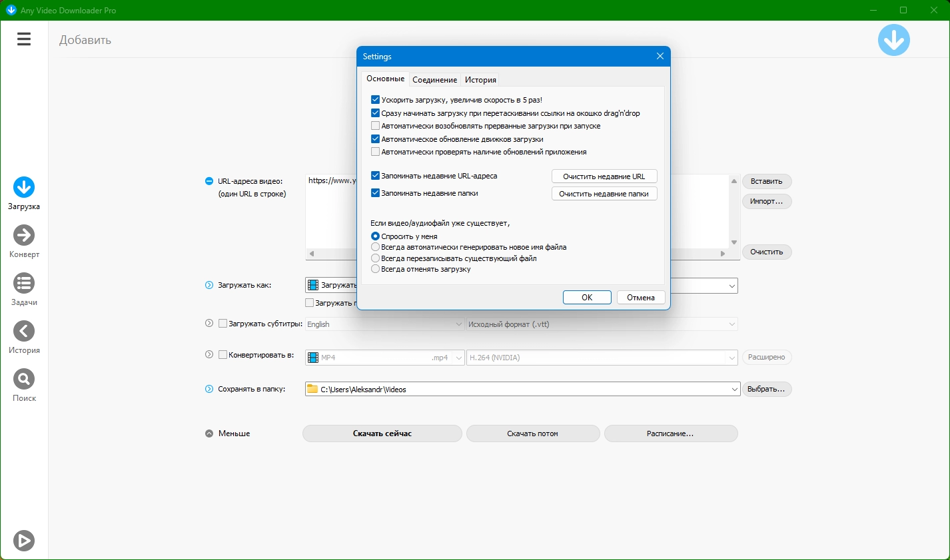
Task: Open the Задачи list in sidebar
Action: point(24,290)
